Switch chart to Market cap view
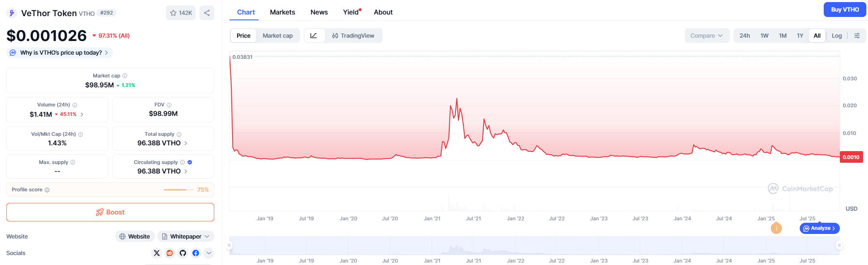 tap(278, 36)
